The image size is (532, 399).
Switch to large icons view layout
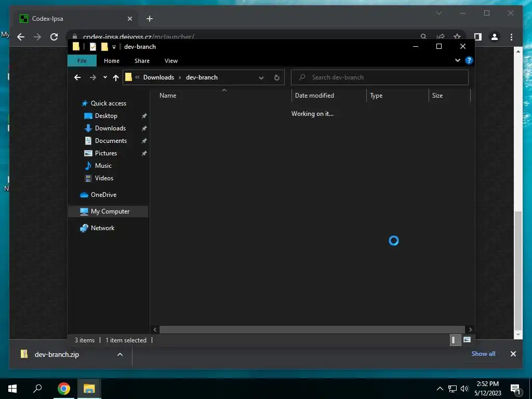467,340
